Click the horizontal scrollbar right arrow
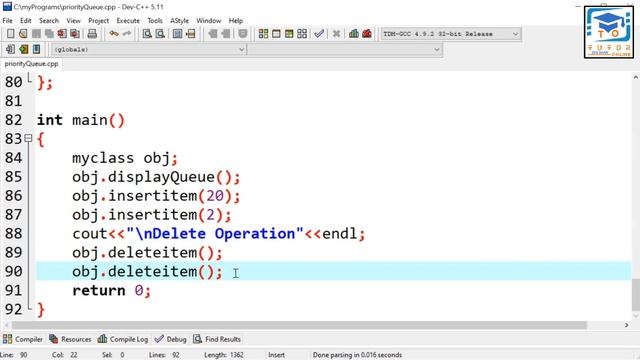Viewport: 640px width, 360px height. click(x=627, y=325)
